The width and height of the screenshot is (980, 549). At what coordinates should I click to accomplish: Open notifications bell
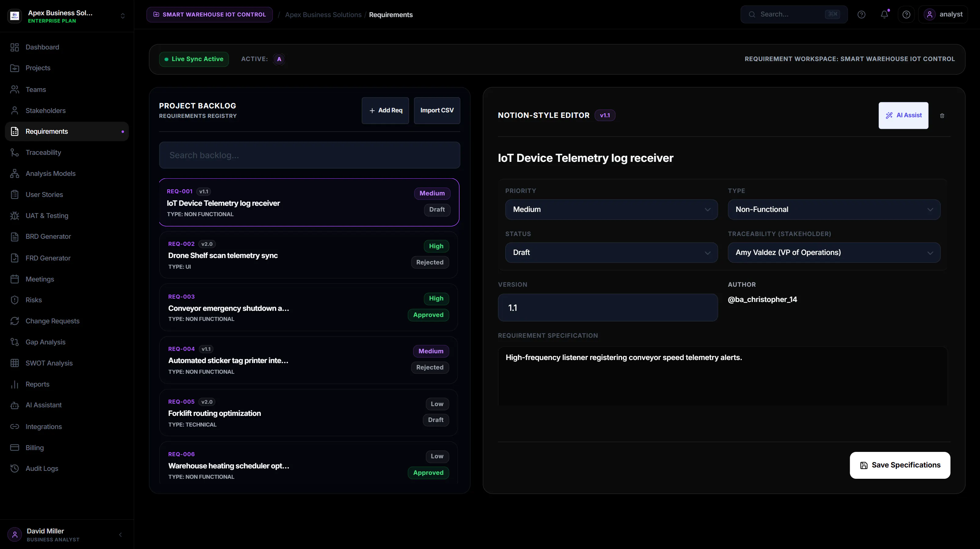884,14
